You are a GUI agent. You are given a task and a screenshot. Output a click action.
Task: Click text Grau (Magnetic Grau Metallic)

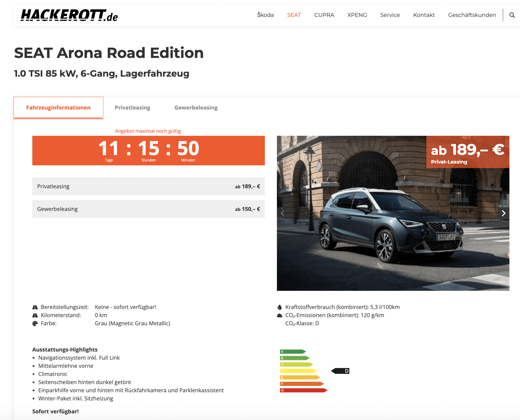[x=132, y=323]
